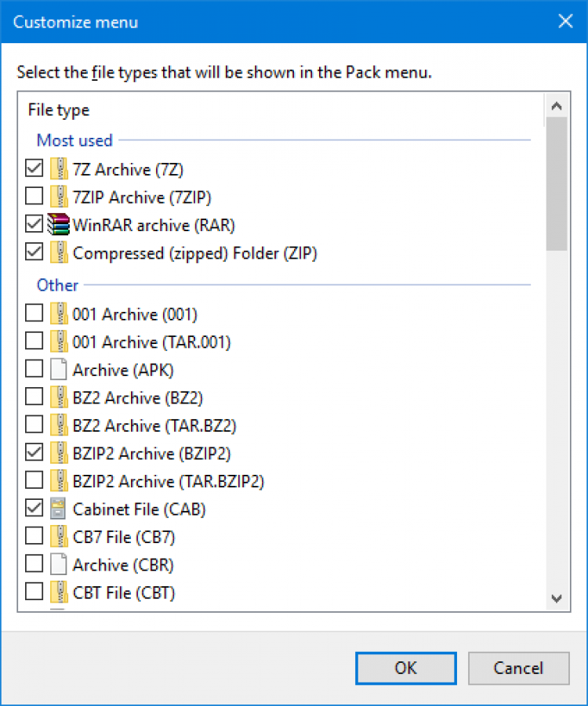Click the blank file icon beside Archive (CBR)
The width and height of the screenshot is (588, 706).
point(59,565)
